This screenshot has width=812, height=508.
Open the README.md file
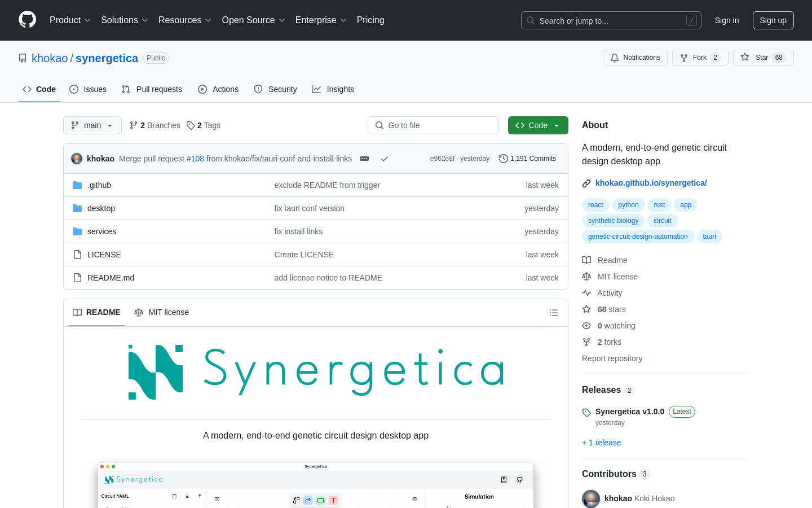click(111, 278)
